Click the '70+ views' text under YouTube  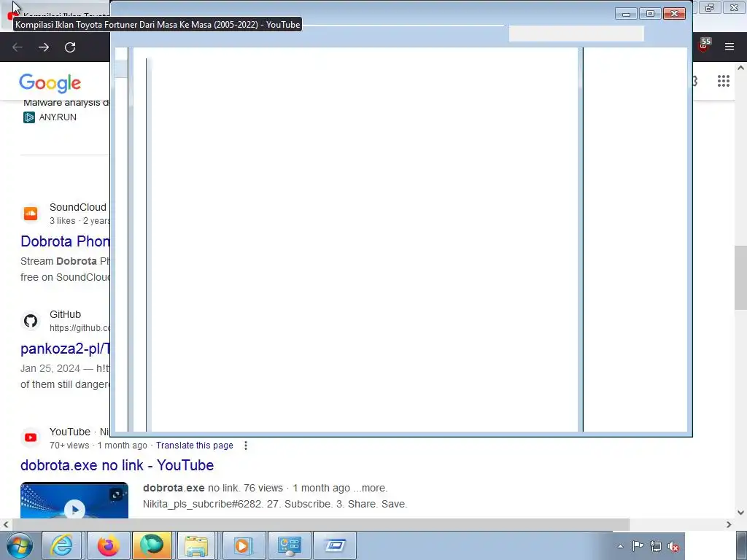(x=69, y=446)
